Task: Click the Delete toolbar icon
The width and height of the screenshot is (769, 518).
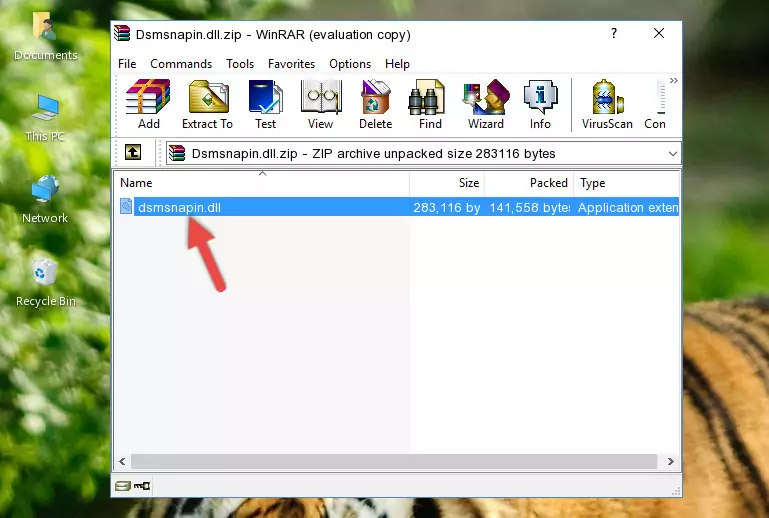Action: [x=376, y=104]
